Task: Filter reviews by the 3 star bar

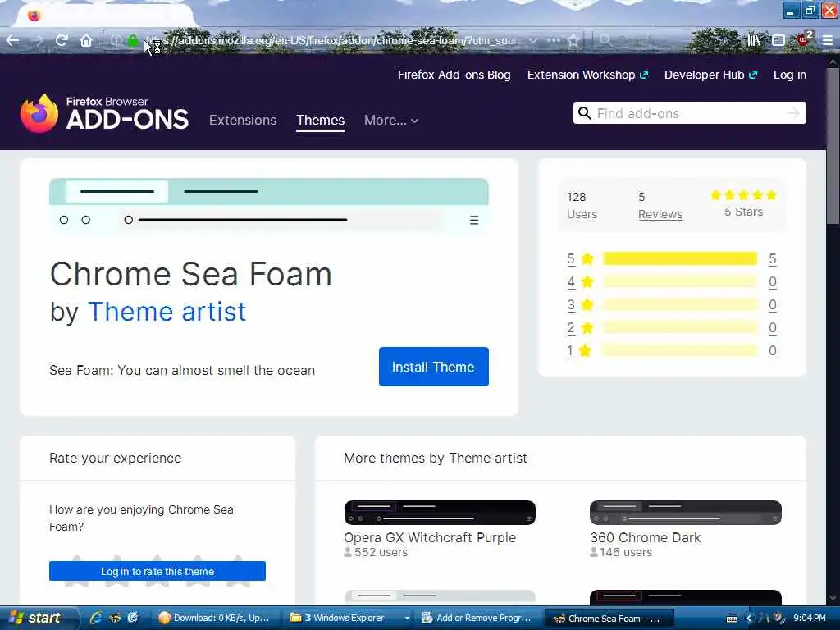Action: [x=680, y=305]
